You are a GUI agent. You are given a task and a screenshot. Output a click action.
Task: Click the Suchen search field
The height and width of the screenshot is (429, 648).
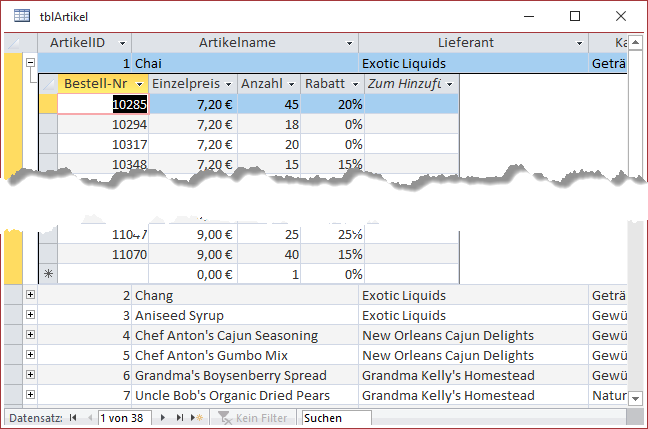(336, 418)
